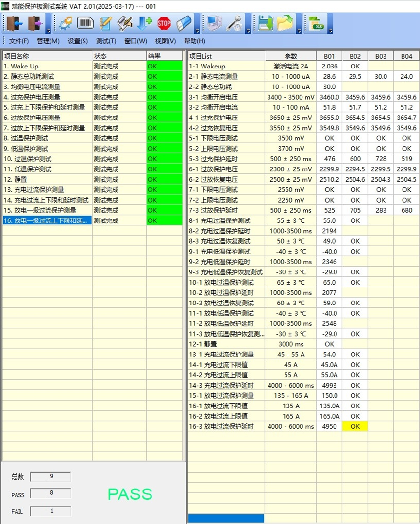Click the B01 column header
Screen dimensions: 420x524
pos(329,56)
